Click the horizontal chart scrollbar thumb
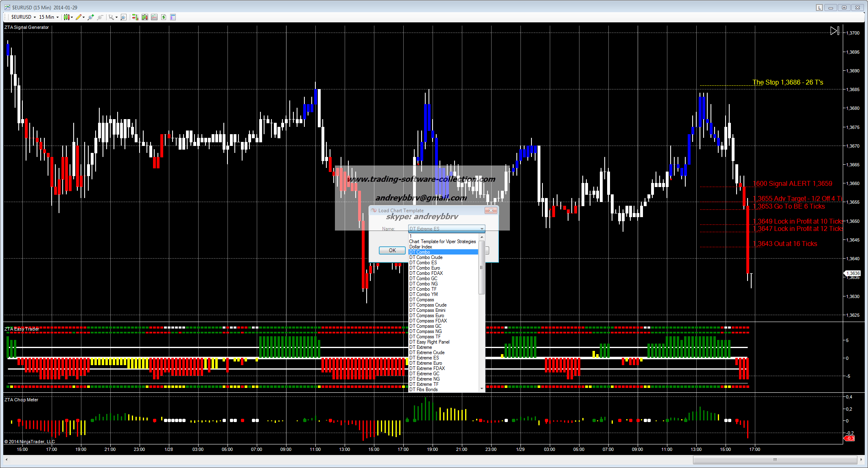This screenshot has width=868, height=468. 775,459
